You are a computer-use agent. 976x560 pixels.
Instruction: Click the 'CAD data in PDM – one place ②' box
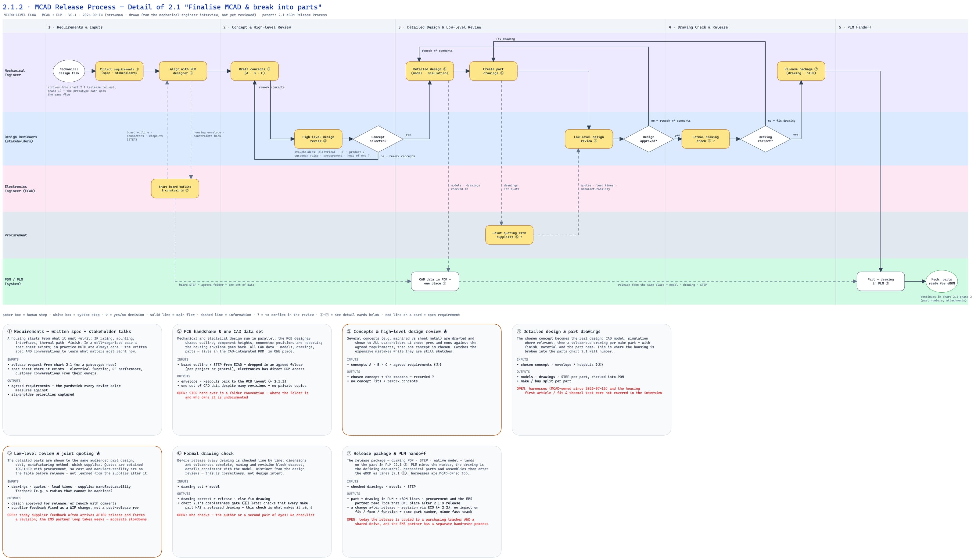click(435, 282)
